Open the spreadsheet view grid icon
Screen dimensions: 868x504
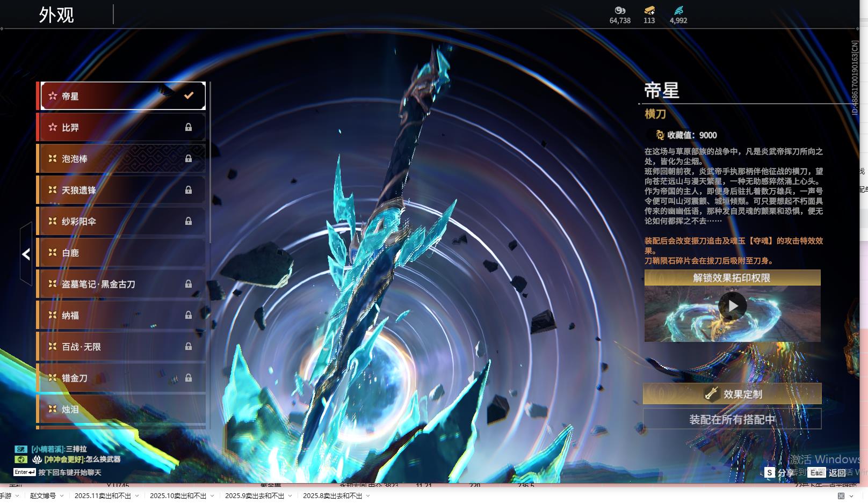841,496
